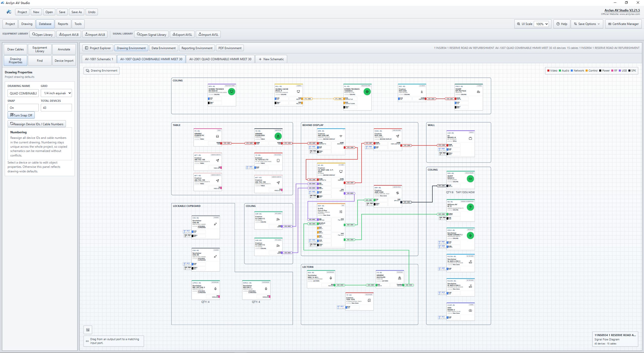This screenshot has width=644, height=353.
Task: Click the MPS-01 projection screen green icon
Action: point(232,91)
